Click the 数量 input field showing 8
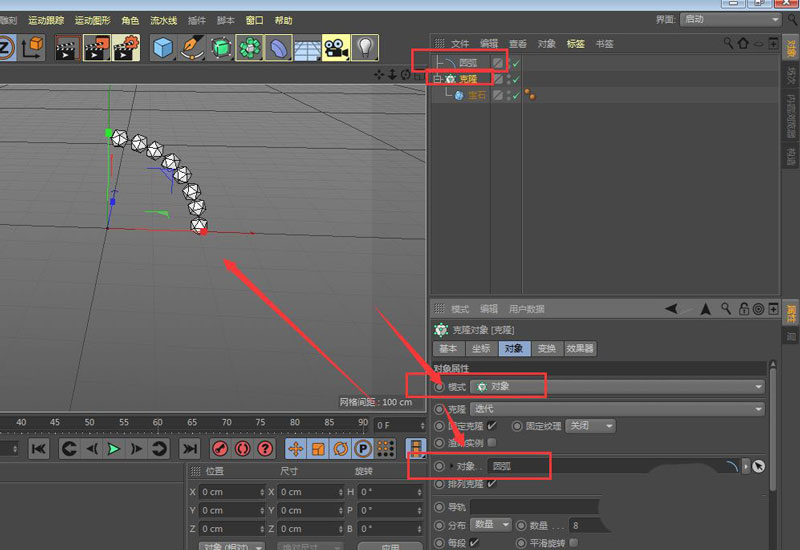 [x=586, y=524]
